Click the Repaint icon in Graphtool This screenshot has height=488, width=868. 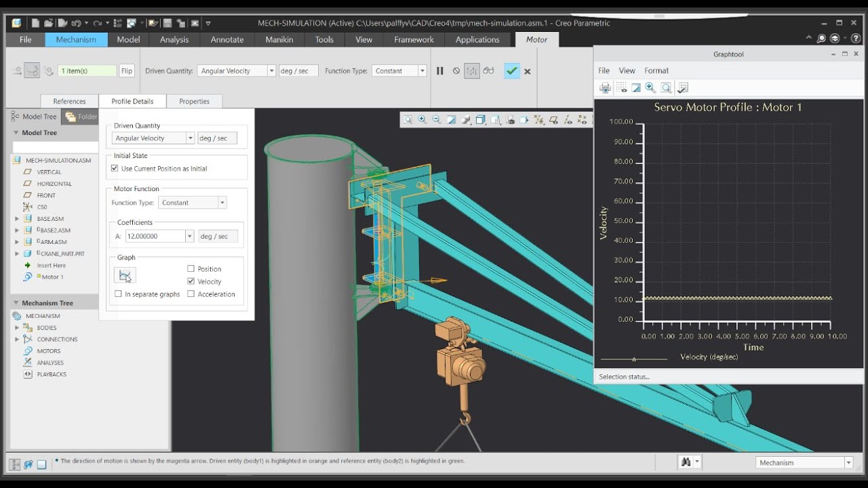(x=636, y=87)
